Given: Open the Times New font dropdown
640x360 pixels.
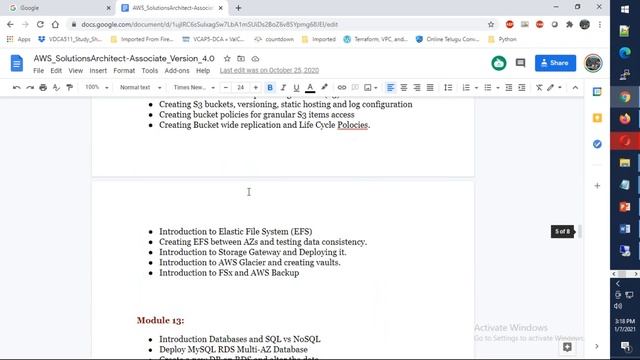Looking at the screenshot, I should [x=194, y=87].
